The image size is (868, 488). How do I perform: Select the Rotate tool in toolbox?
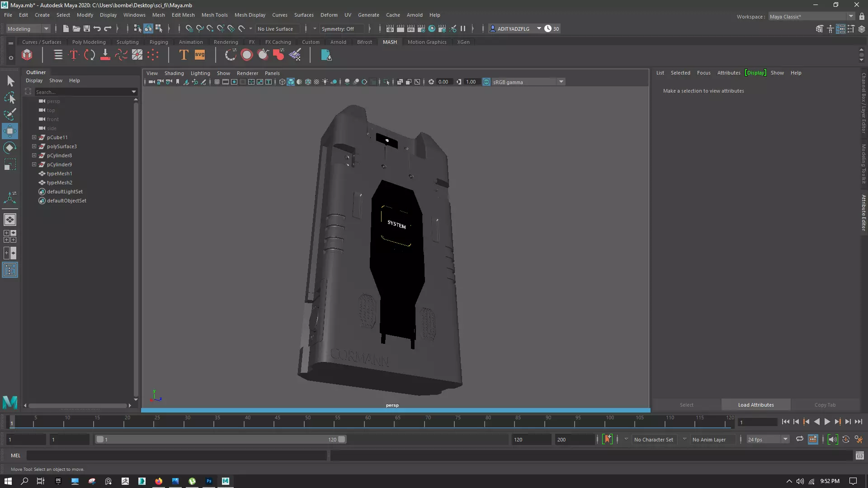9,148
